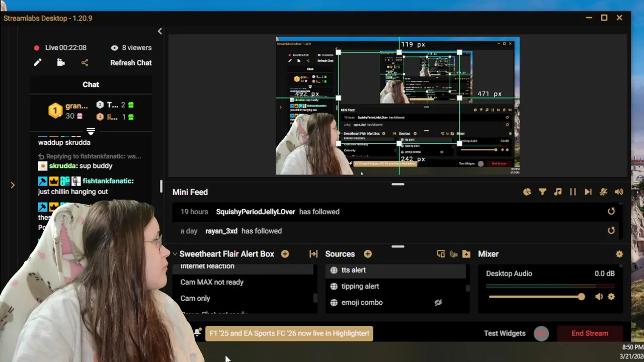Click the resize handle below Mini Feed
Viewport: 644px width, 362px height.
coord(398,247)
